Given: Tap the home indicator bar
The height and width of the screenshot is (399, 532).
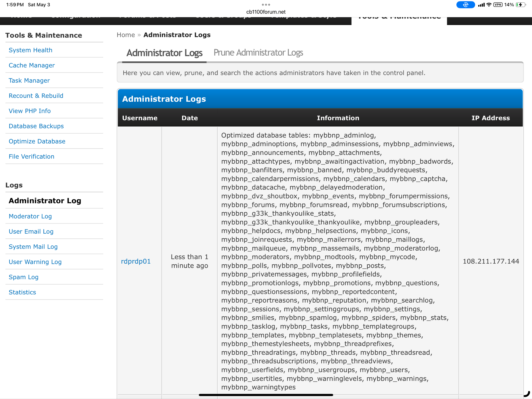Looking at the screenshot, I should tap(266, 395).
